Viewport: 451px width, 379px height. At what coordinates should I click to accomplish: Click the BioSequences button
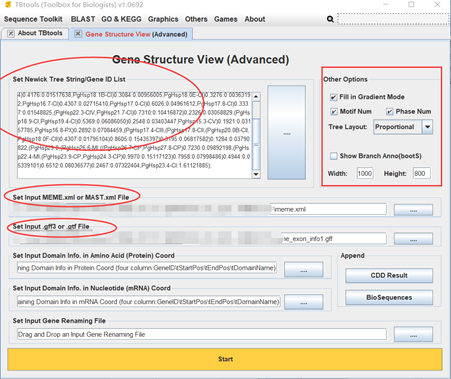coord(389,298)
